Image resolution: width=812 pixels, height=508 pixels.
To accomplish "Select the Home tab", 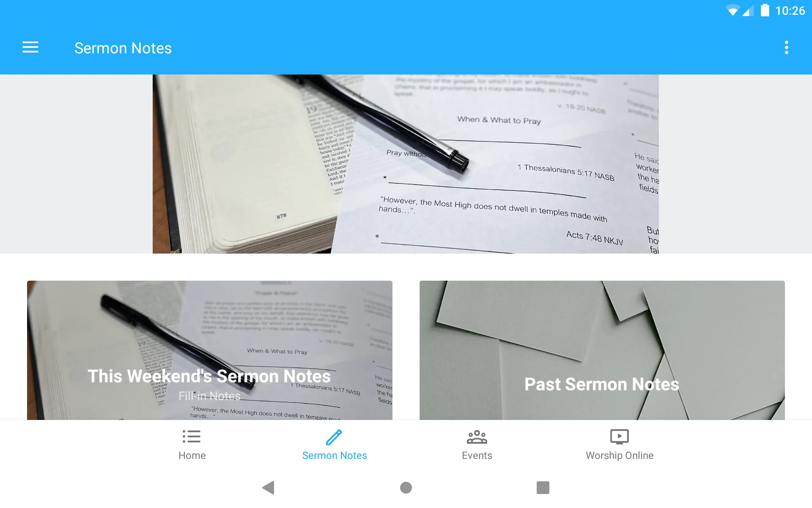I will [192, 444].
